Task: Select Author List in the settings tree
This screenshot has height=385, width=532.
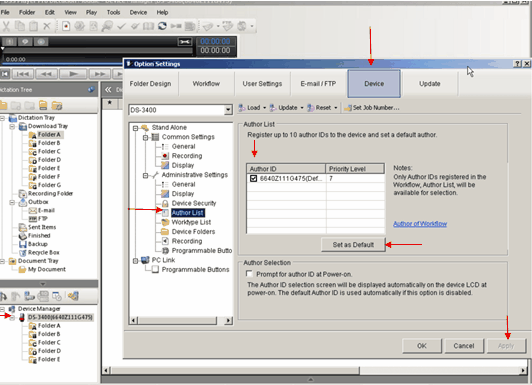Action: coord(188,213)
